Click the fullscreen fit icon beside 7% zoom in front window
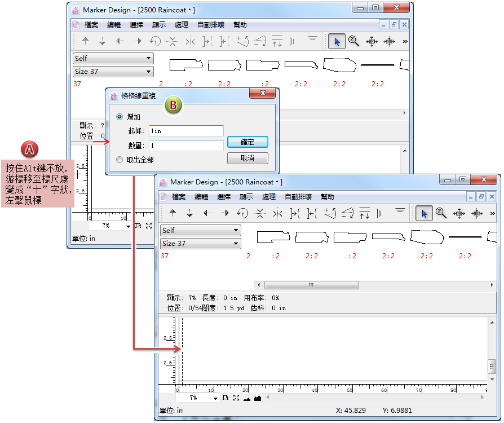 (x=236, y=398)
